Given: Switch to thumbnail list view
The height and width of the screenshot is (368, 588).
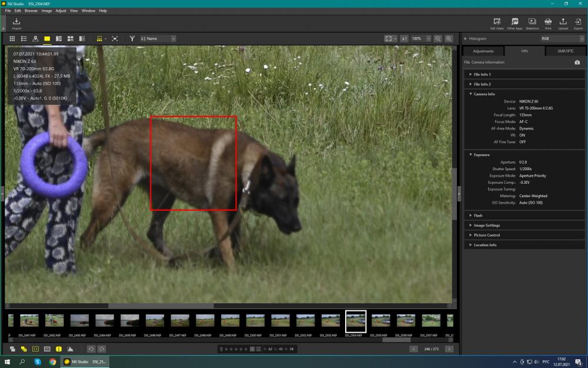Looking at the screenshot, I should [x=24, y=39].
